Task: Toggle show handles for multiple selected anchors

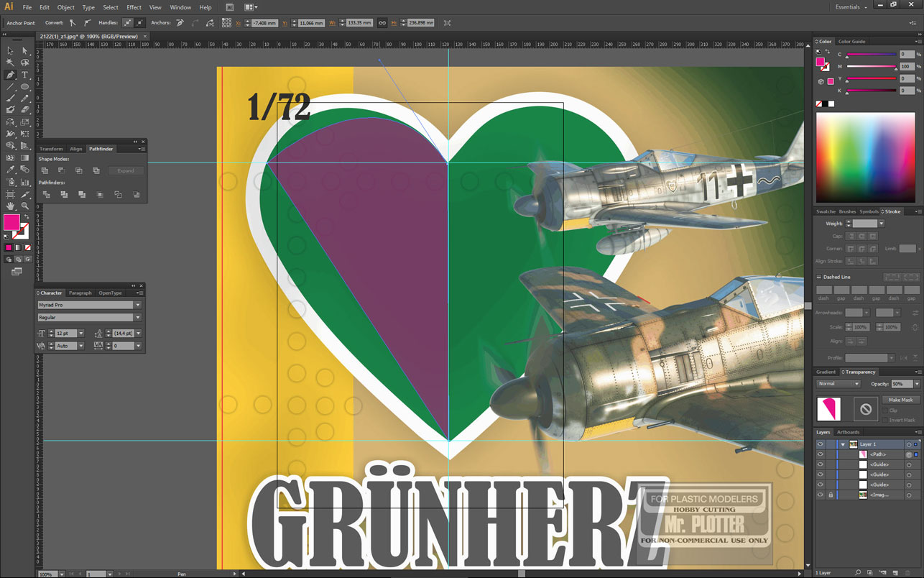Action: [x=128, y=22]
